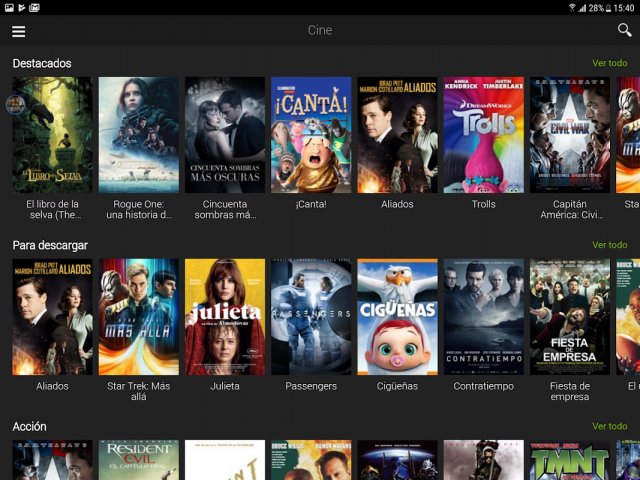Choose the ¡Canta! movie poster
640x480 pixels.
click(x=311, y=135)
